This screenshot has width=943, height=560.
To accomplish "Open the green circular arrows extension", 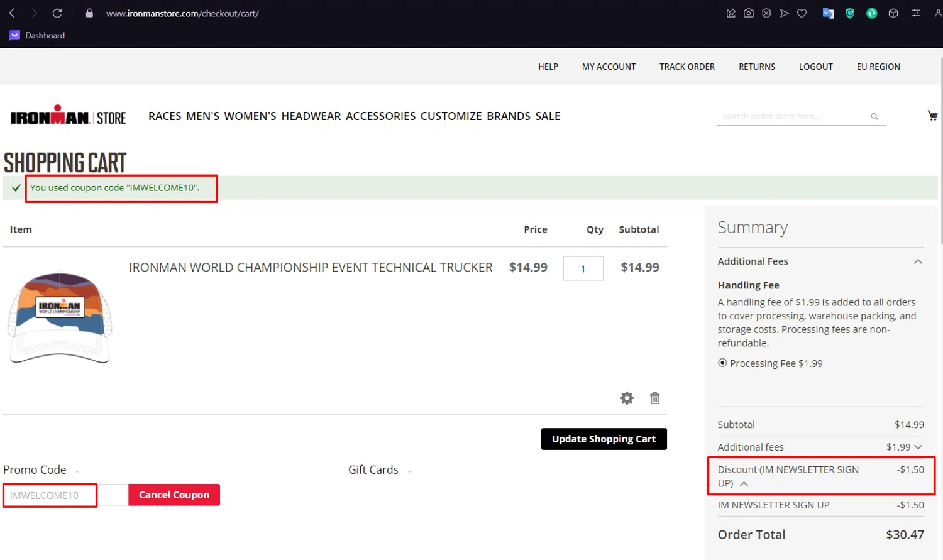I will [871, 13].
